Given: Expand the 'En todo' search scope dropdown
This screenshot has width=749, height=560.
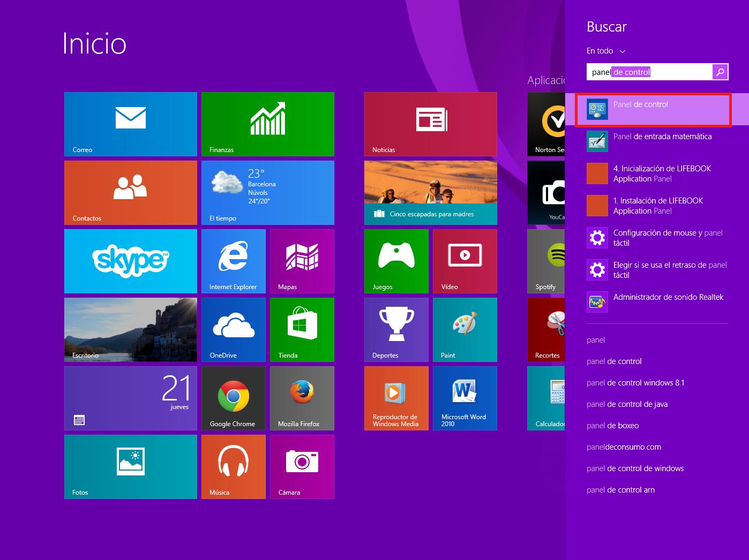Looking at the screenshot, I should [606, 51].
